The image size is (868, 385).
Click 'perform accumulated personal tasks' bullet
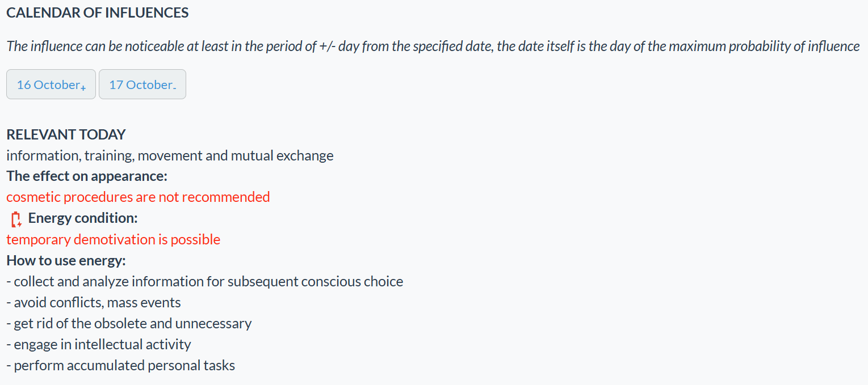120,365
